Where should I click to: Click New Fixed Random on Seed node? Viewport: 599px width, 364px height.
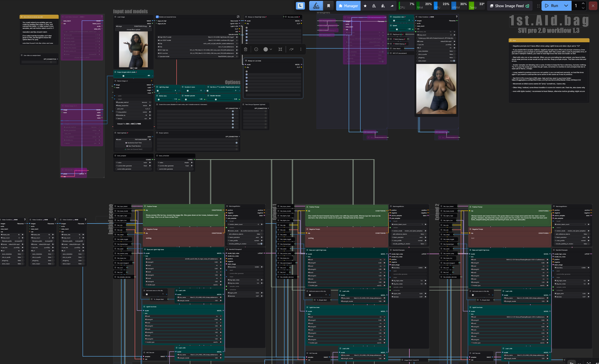133,146
